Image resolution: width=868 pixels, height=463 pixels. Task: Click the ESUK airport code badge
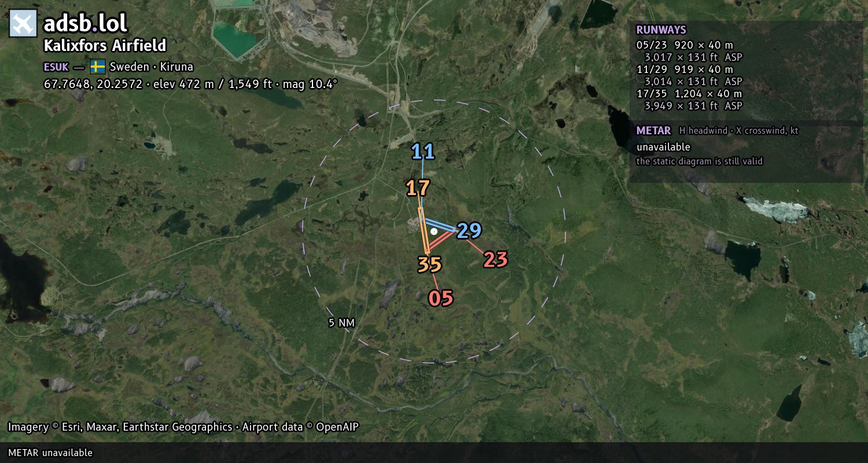pyautogui.click(x=56, y=67)
